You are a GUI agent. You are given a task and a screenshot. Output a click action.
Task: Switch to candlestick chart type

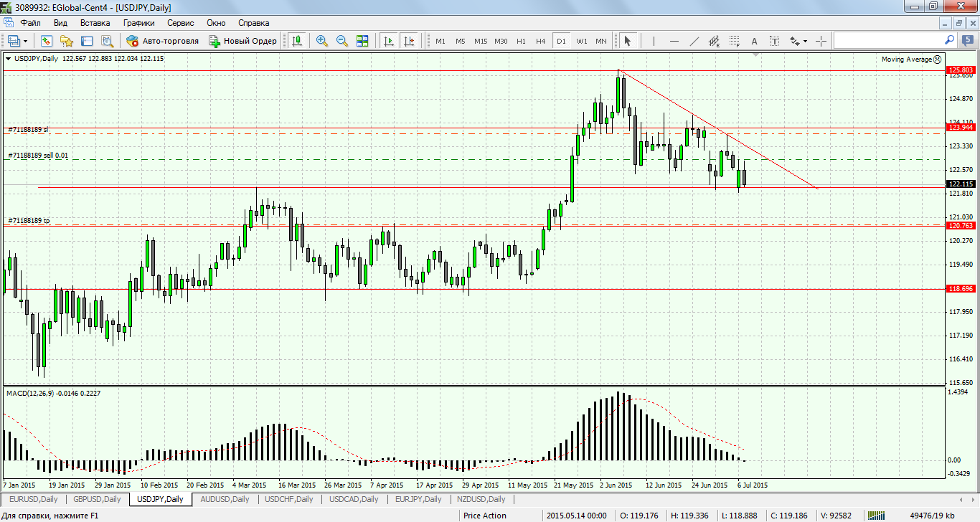click(298, 41)
